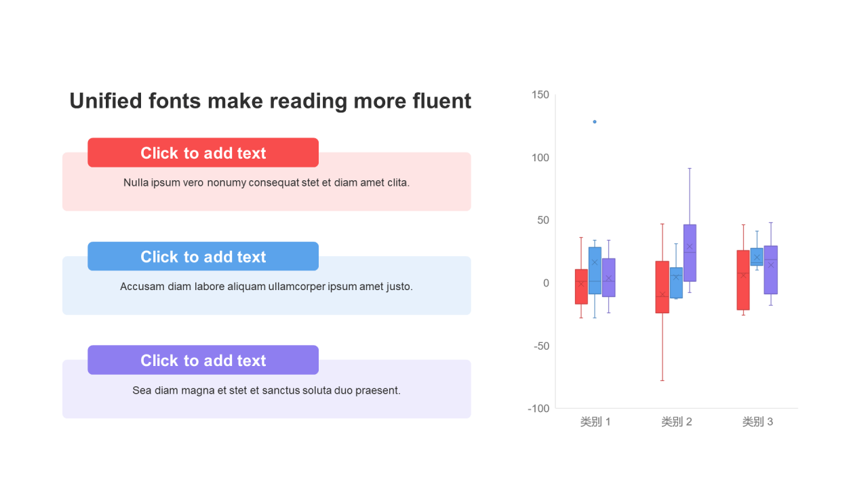Select the "Accusam diam labore" text line

click(267, 287)
